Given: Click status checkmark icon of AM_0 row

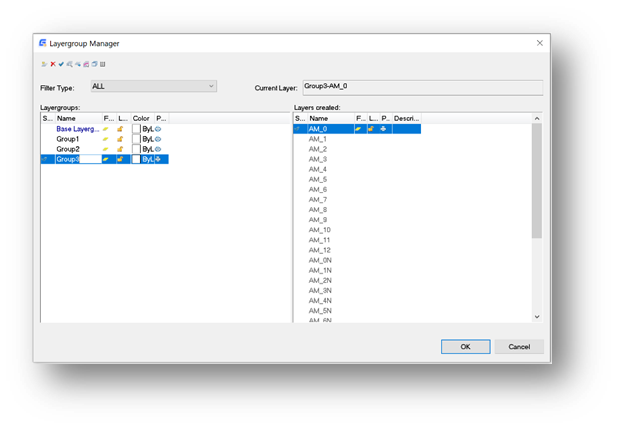Looking at the screenshot, I should 297,129.
